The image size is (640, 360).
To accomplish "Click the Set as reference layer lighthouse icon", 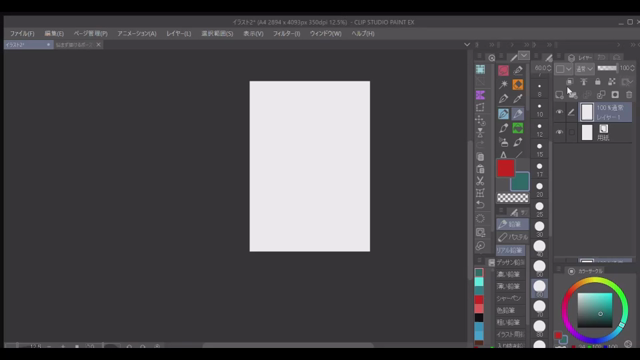I will point(584,82).
